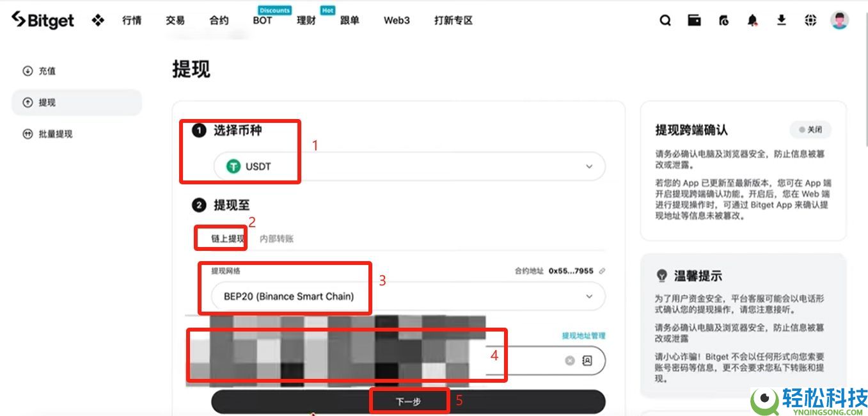Open the 合约 menu
The image size is (868, 416).
(x=219, y=20)
